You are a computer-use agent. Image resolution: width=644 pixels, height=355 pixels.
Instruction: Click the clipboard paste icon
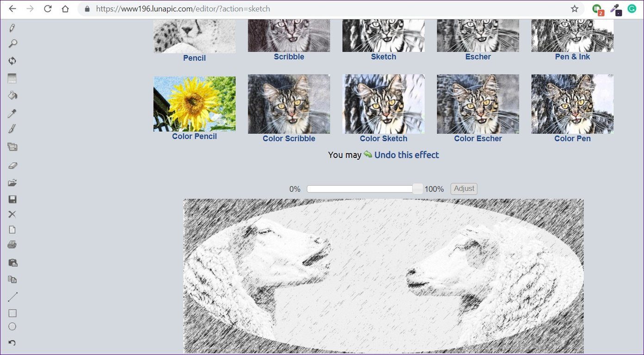point(12,262)
